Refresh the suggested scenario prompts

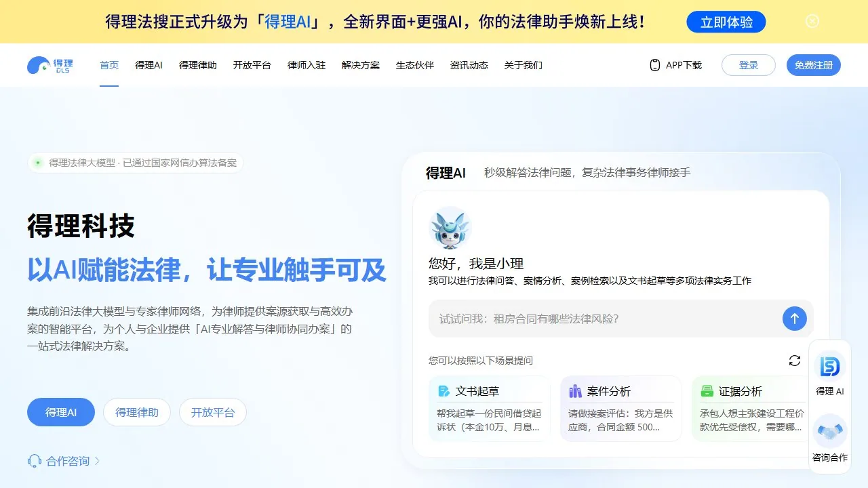[795, 361]
